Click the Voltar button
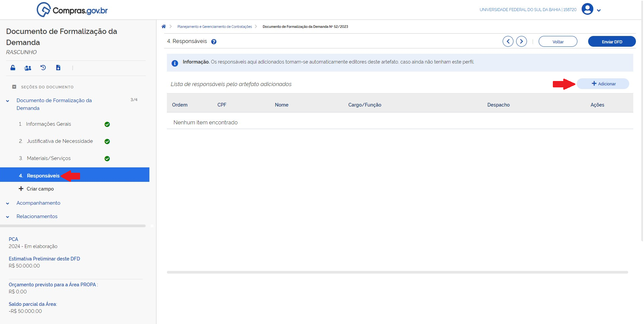 [558, 42]
